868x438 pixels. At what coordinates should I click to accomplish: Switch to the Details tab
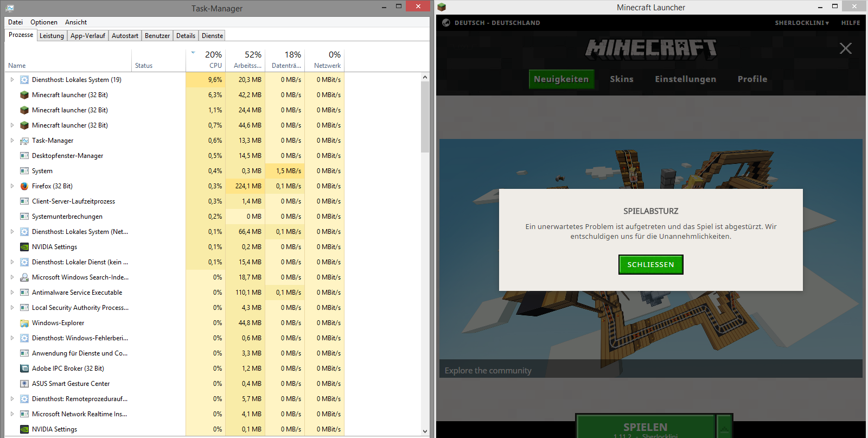[x=186, y=36]
